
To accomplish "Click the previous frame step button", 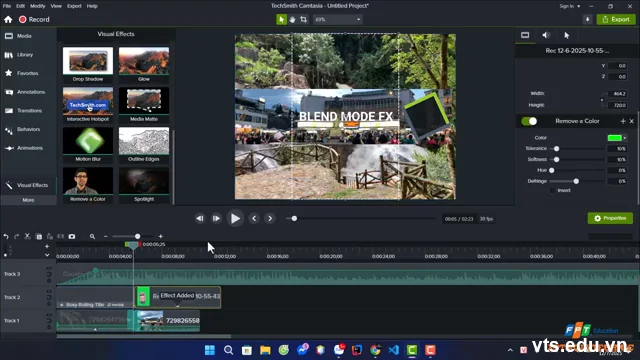I will (x=200, y=218).
